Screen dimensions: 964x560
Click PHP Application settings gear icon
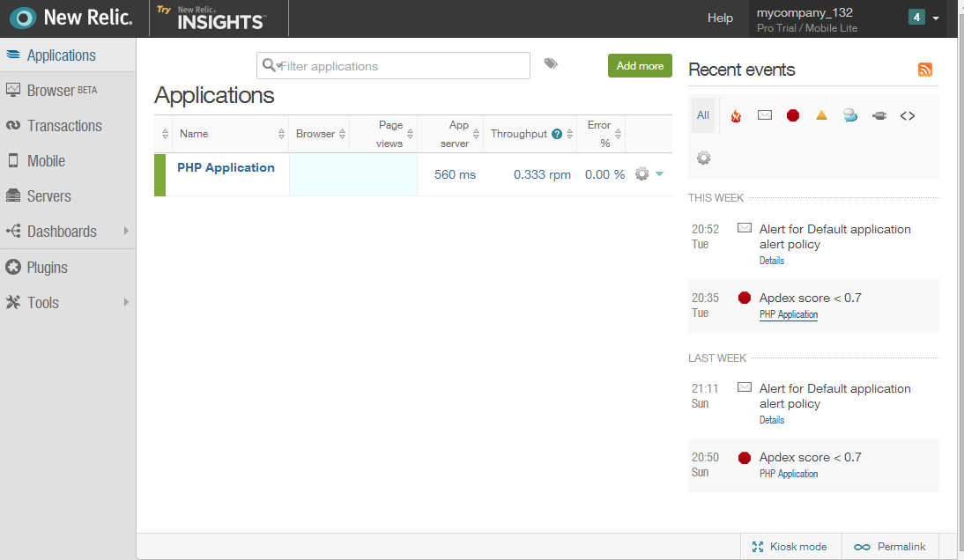pos(641,173)
